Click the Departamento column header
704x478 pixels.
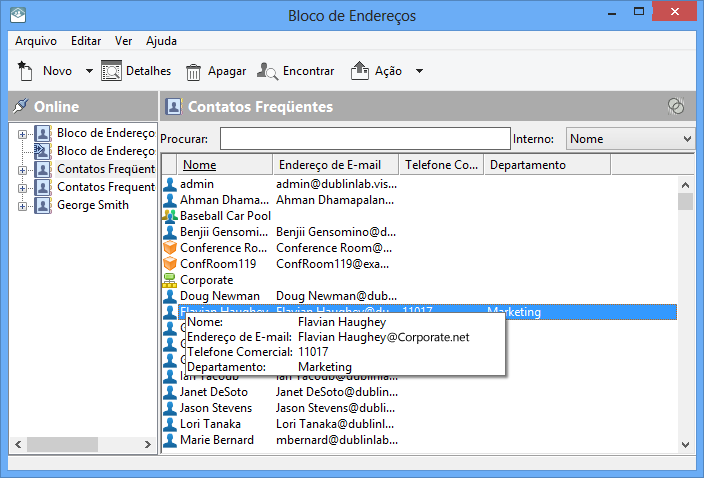pyautogui.click(x=547, y=165)
